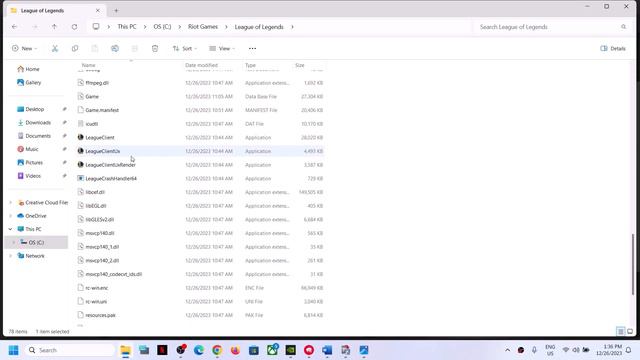This screenshot has height=360, width=640.
Task: Click the Search League of Legends field
Action: tap(547, 27)
